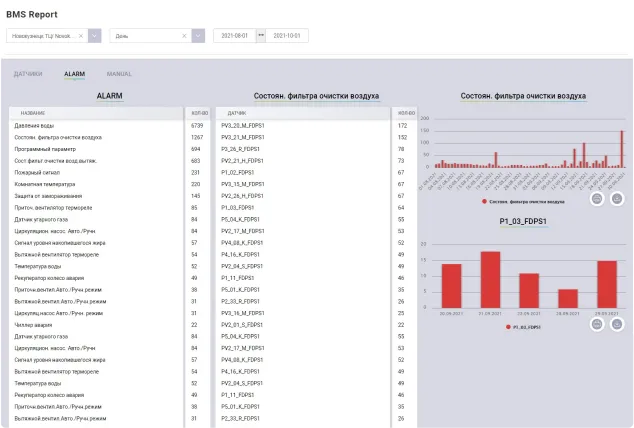Click the start date field 2021-08-01
Screen dimensions: 634x428
point(234,35)
